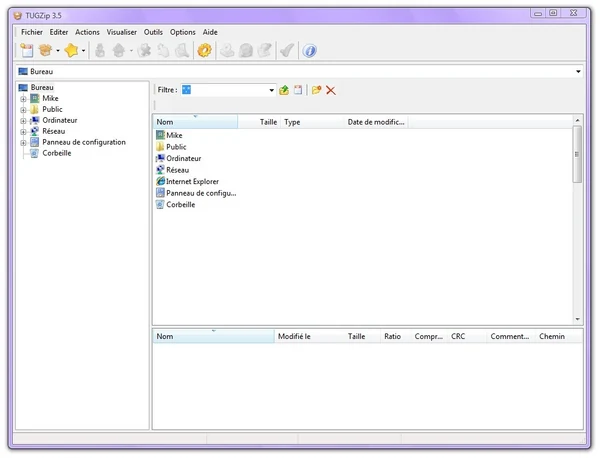Sort by the CRC column header
Screen dimensions: 600x458
coord(466,336)
